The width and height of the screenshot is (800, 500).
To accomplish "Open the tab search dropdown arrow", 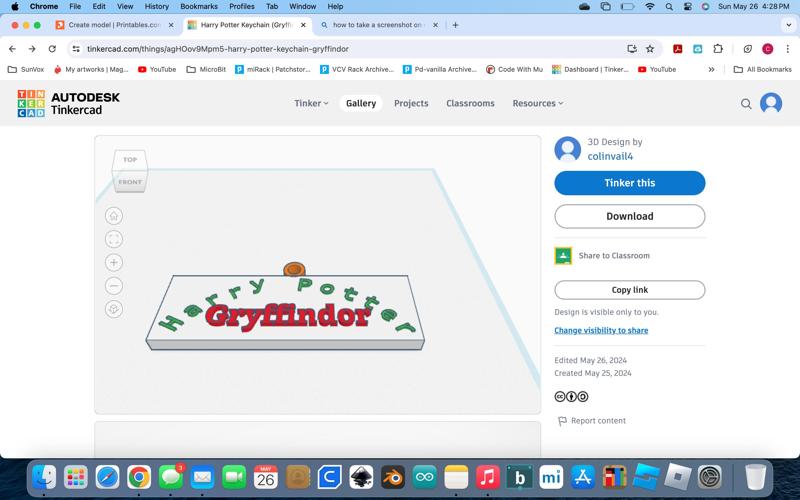I will coord(788,25).
